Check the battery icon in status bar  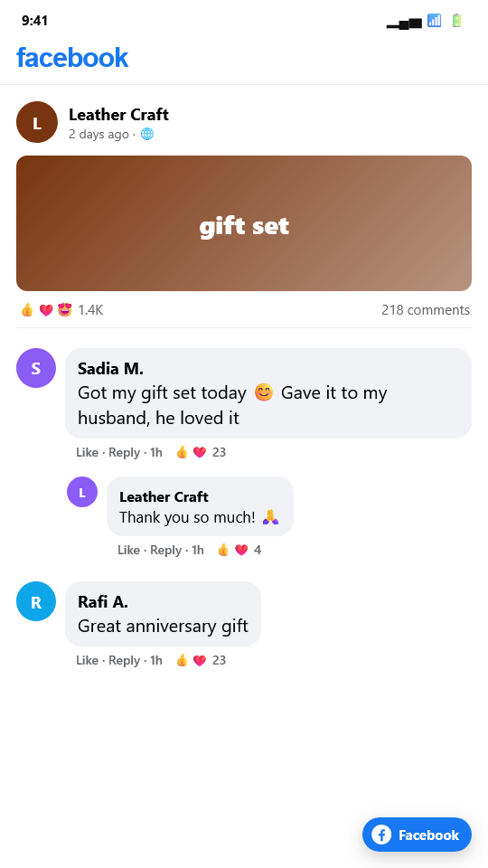tap(456, 21)
